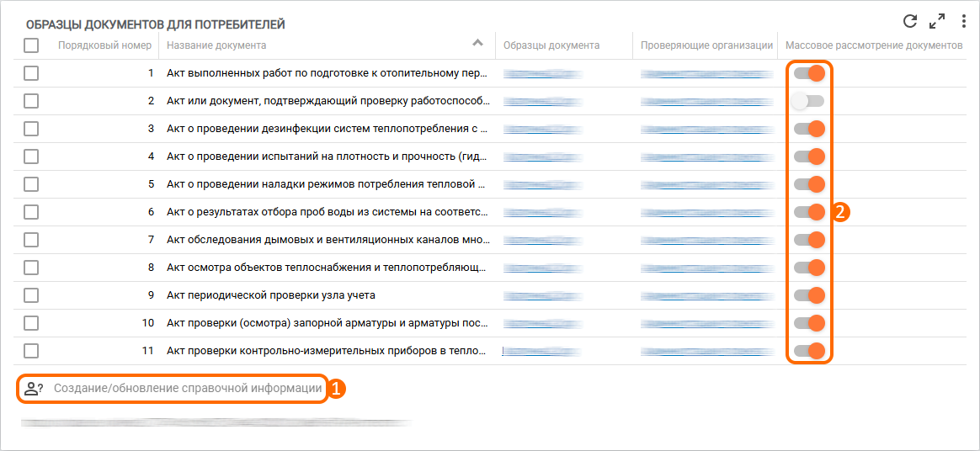980x451 pixels.
Task: Disable the mass review toggle for row 1
Action: (808, 73)
